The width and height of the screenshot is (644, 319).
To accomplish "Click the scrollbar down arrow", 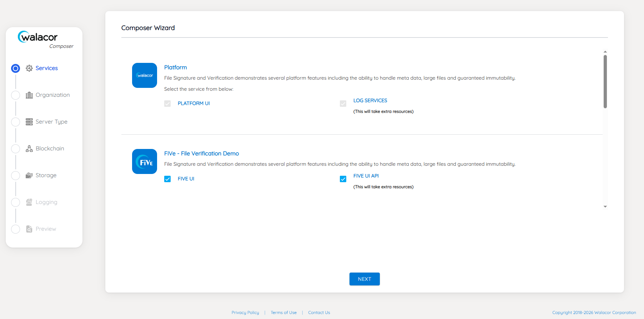I will pos(605,207).
